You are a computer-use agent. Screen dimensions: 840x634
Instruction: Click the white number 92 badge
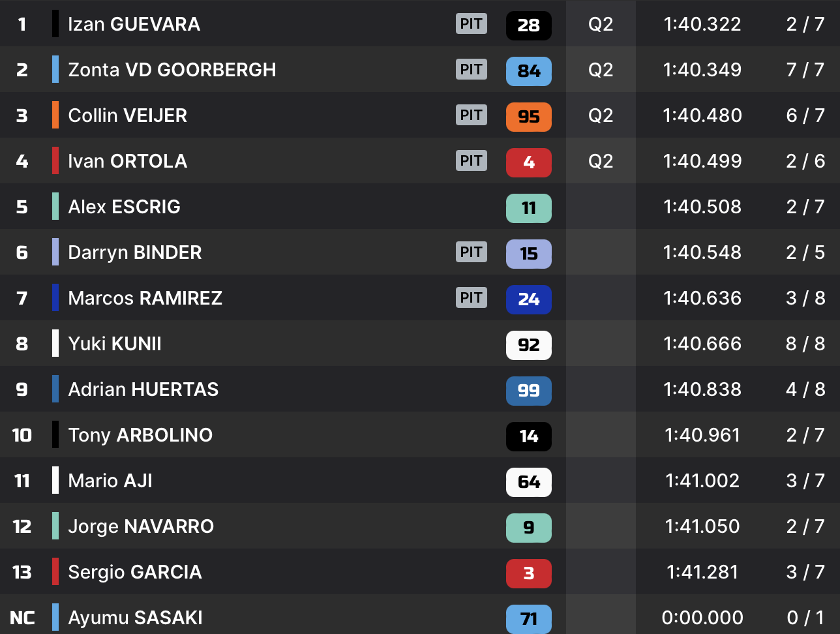tap(528, 345)
